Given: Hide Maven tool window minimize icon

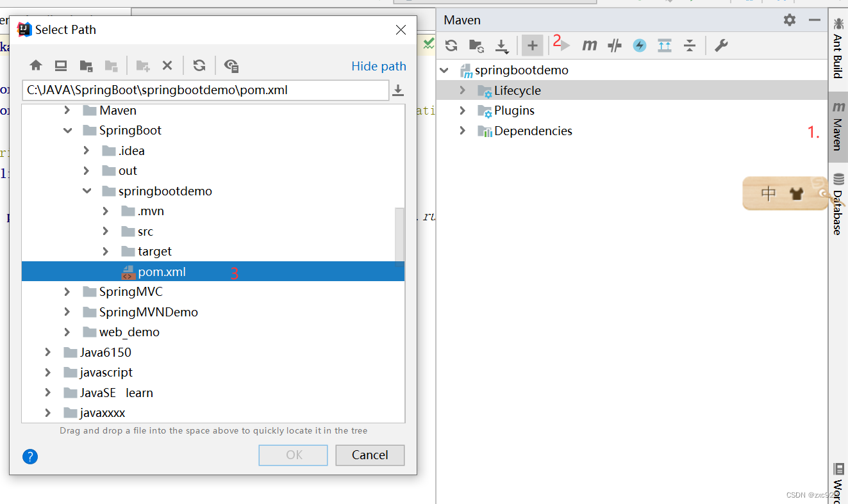Looking at the screenshot, I should pyautogui.click(x=815, y=20).
